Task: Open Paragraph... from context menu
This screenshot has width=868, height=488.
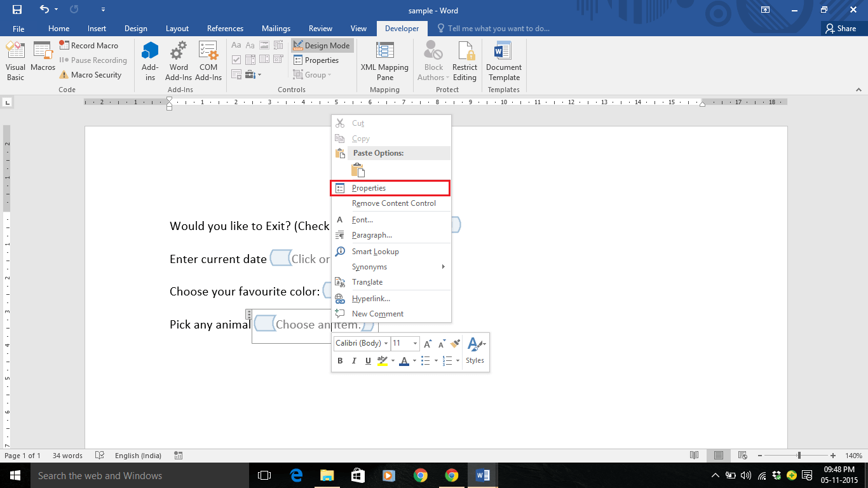Action: click(x=391, y=235)
